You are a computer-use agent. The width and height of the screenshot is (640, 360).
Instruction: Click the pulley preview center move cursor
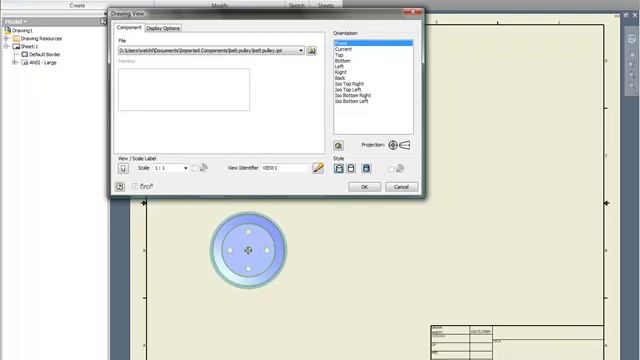click(248, 250)
